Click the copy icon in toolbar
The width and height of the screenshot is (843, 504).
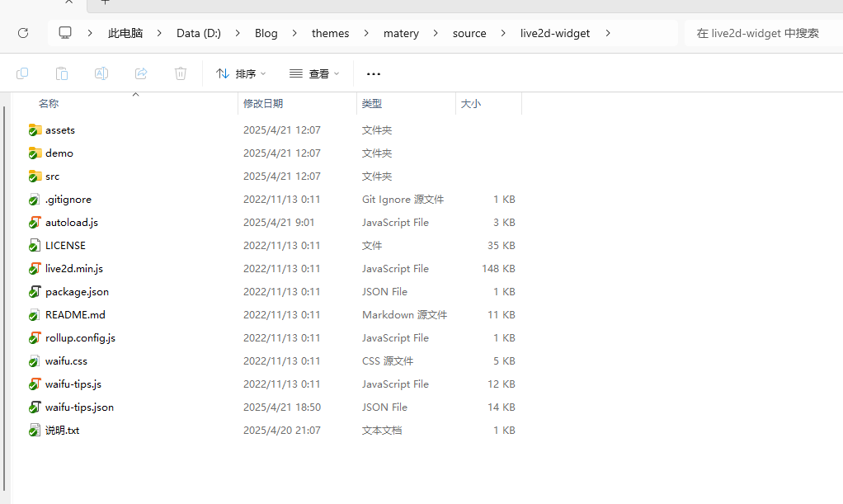(x=22, y=73)
